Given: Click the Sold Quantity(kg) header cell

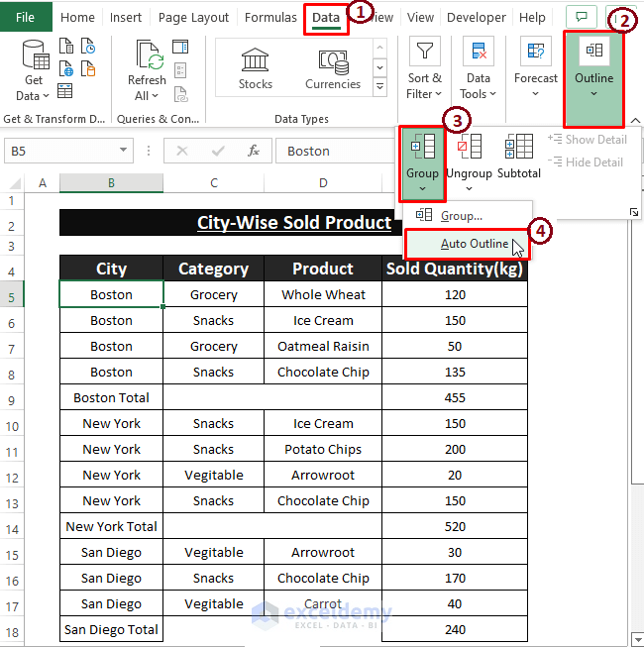Looking at the screenshot, I should tap(455, 269).
